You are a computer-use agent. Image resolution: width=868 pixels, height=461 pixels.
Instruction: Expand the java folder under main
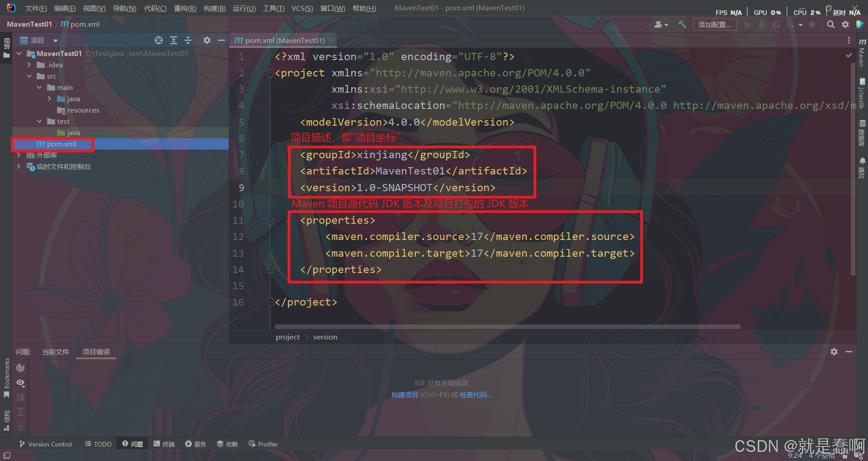tap(49, 99)
